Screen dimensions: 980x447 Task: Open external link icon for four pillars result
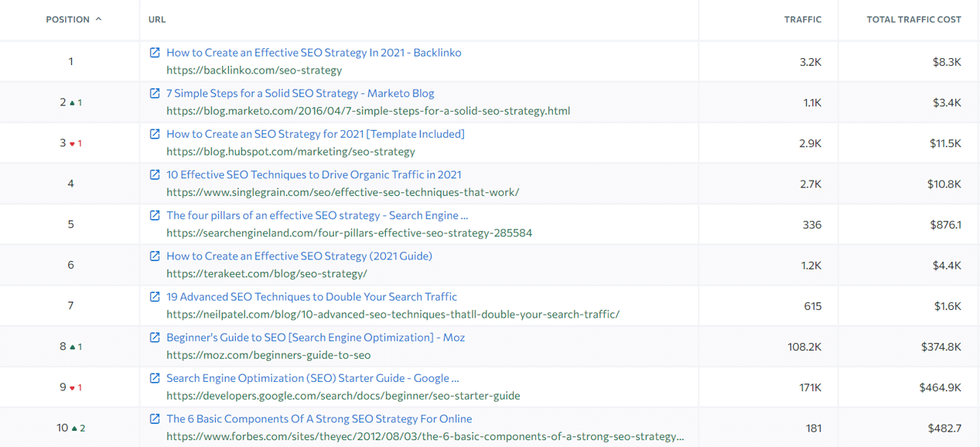(155, 215)
